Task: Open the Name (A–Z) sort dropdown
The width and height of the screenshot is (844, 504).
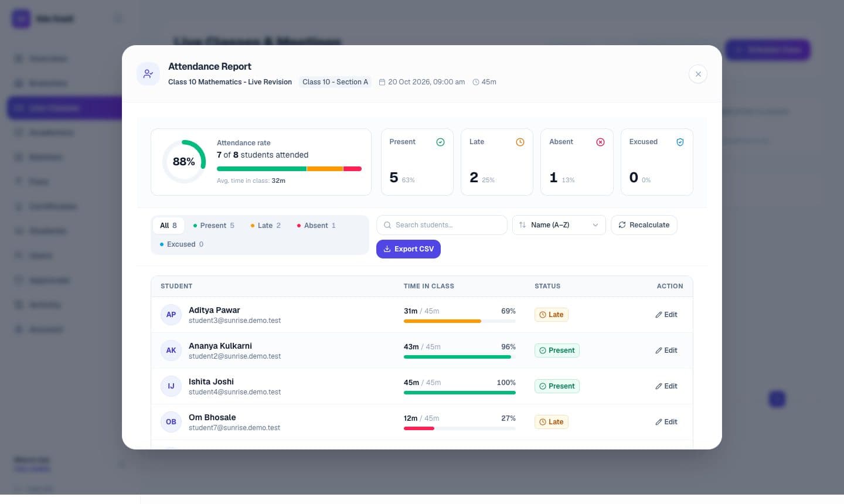Action: 559,225
